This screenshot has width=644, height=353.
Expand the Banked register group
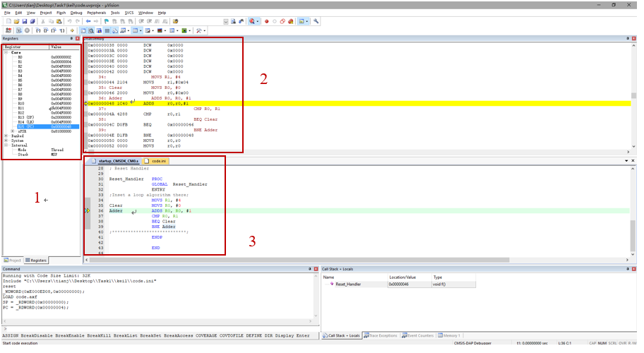coord(6,136)
